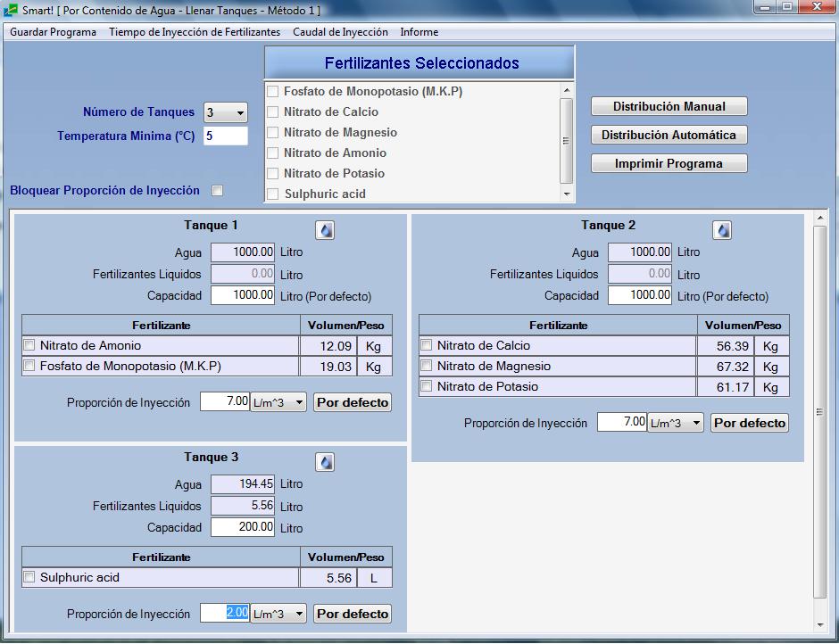Check Fosfato de Monopotasio in selected fertilizers list

pyautogui.click(x=273, y=92)
